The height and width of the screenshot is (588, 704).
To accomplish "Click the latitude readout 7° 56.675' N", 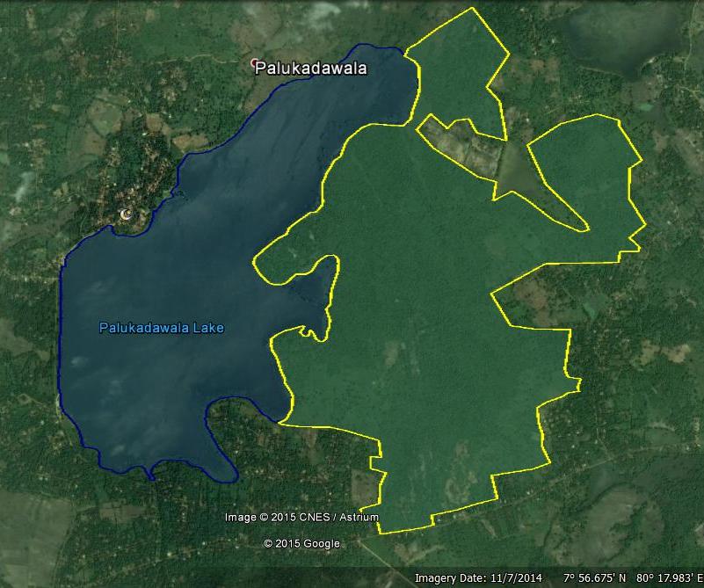I will click(x=593, y=578).
